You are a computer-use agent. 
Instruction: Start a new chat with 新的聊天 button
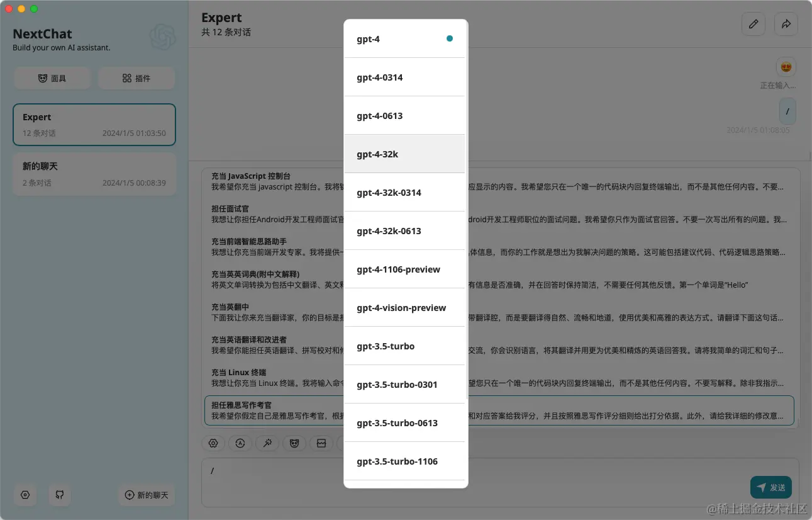coord(147,495)
